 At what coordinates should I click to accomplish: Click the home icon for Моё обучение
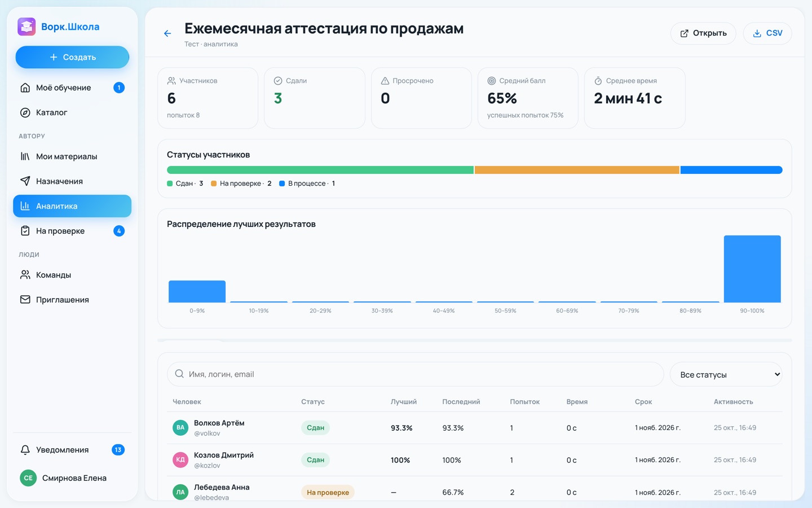click(25, 87)
